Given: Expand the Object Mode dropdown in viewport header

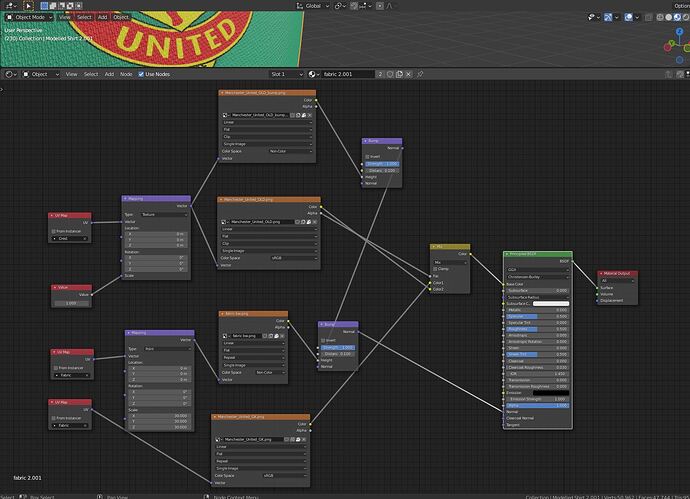Looking at the screenshot, I should (29, 17).
